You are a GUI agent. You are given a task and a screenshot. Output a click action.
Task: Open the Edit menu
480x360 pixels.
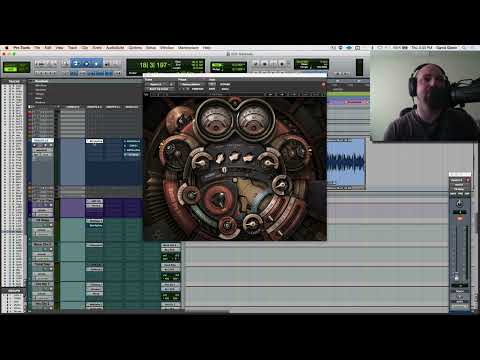click(x=48, y=48)
